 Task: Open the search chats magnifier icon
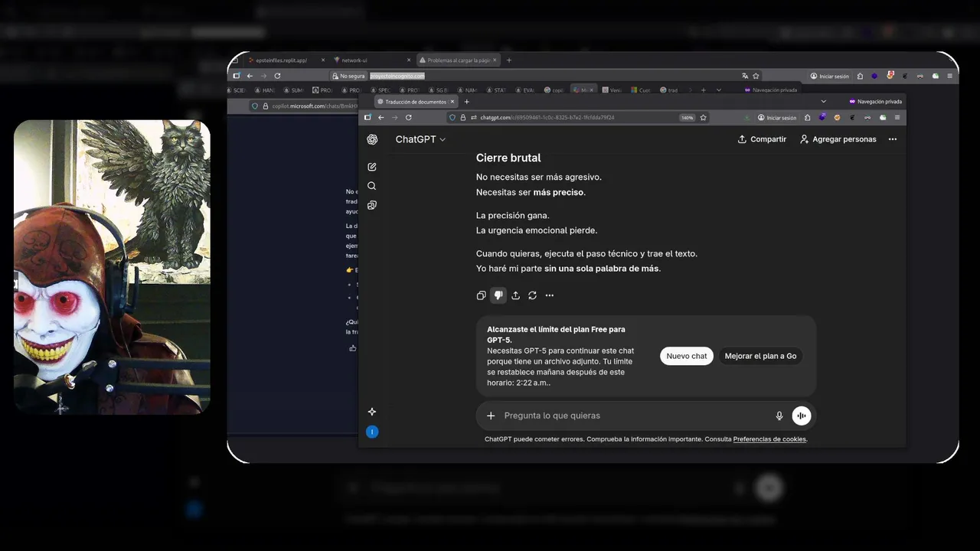(x=372, y=186)
